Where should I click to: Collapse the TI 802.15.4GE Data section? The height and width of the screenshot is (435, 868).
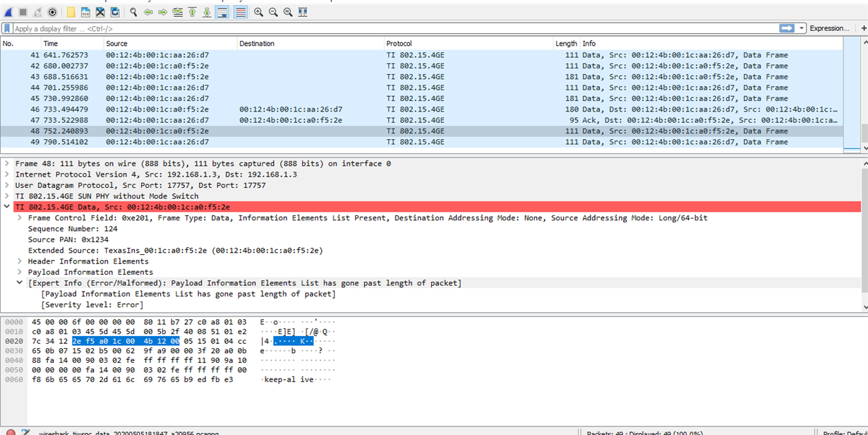7,207
